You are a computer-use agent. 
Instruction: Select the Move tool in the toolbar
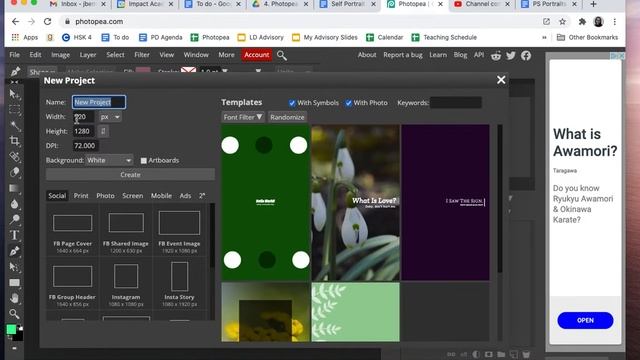coord(14,94)
